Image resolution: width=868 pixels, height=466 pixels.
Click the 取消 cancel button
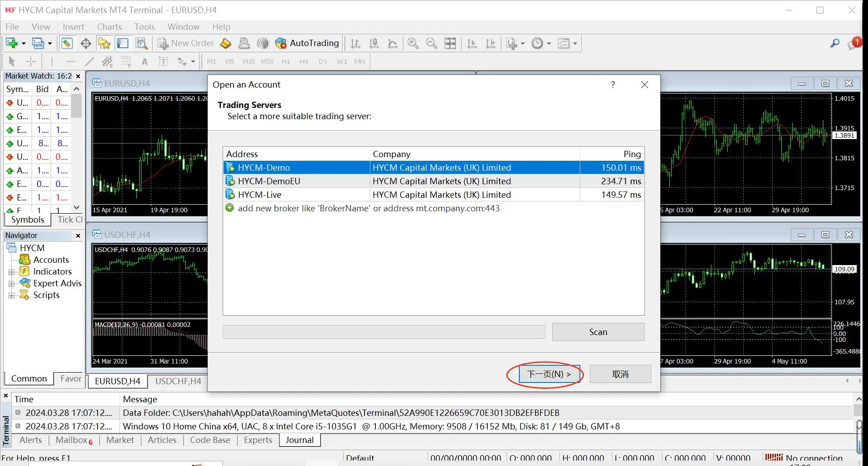click(620, 374)
